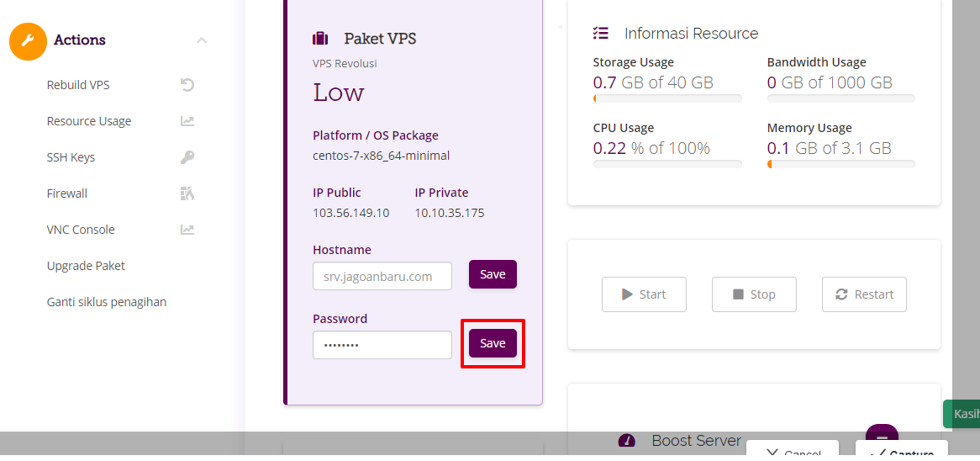The height and width of the screenshot is (461, 980).
Task: Save the new Password
Action: click(x=493, y=343)
